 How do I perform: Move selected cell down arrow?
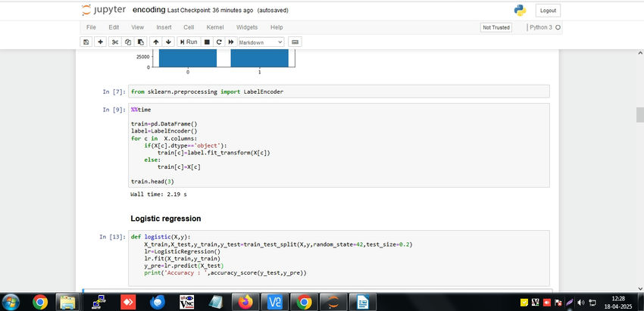(168, 42)
